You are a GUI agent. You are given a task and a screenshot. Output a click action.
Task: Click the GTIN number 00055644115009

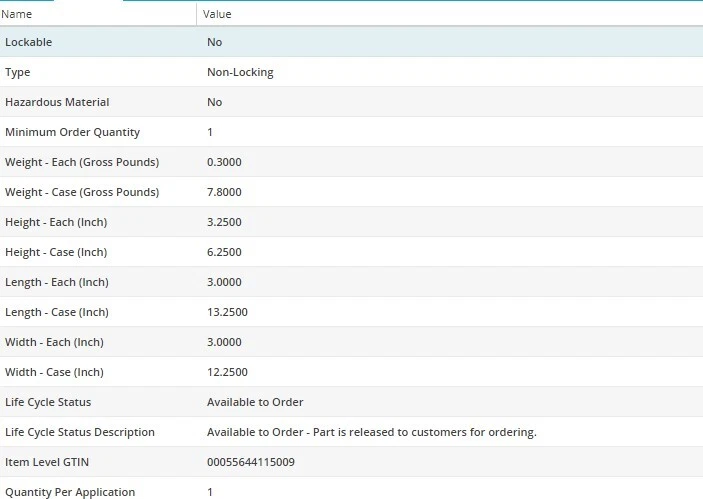click(x=251, y=462)
